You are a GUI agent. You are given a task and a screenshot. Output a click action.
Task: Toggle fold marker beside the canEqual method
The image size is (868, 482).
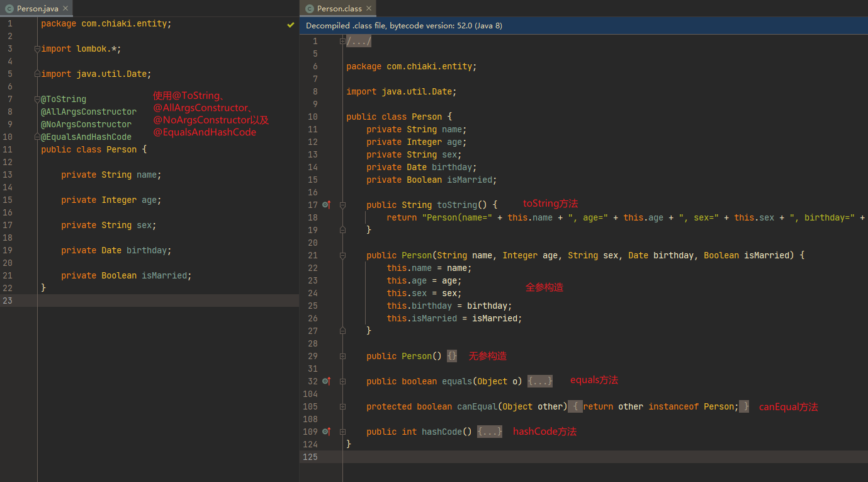343,406
